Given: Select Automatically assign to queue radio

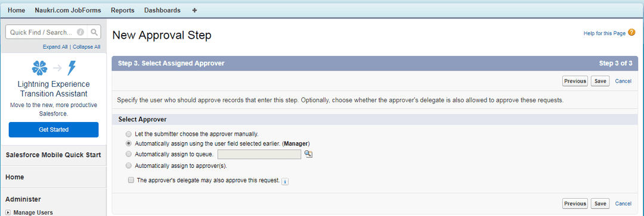Looking at the screenshot, I should coord(129,154).
